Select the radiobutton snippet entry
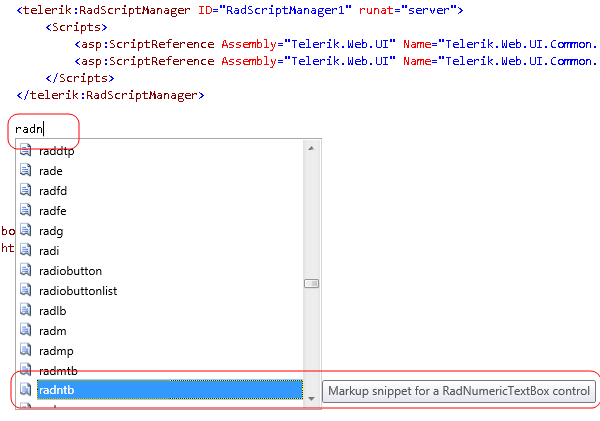The image size is (600, 421). click(x=70, y=271)
